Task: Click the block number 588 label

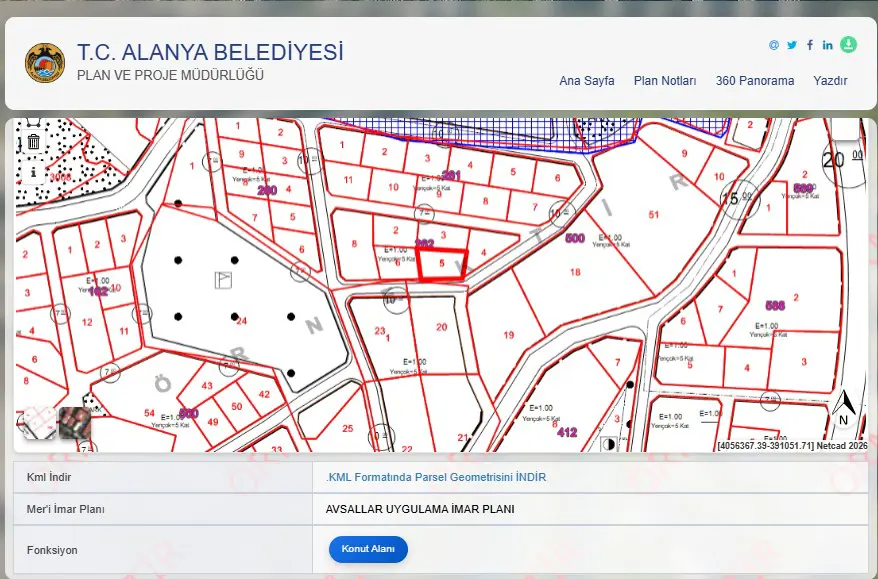Action: 775,305
